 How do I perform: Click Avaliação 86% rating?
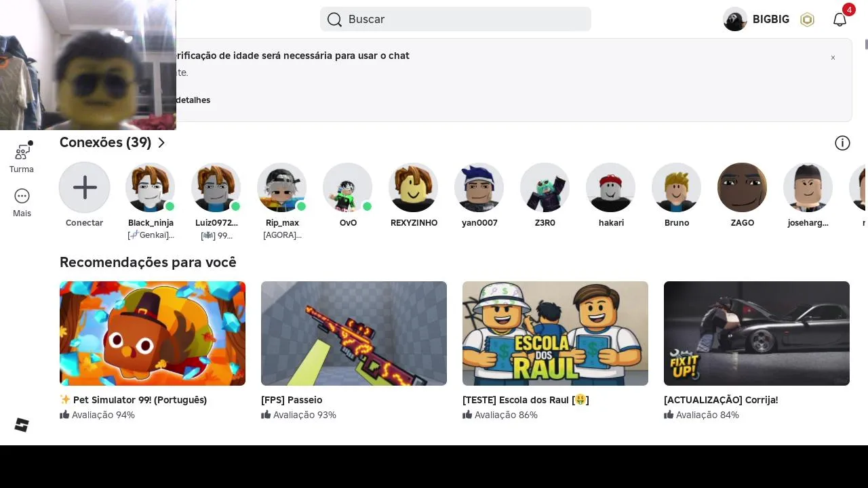(500, 415)
